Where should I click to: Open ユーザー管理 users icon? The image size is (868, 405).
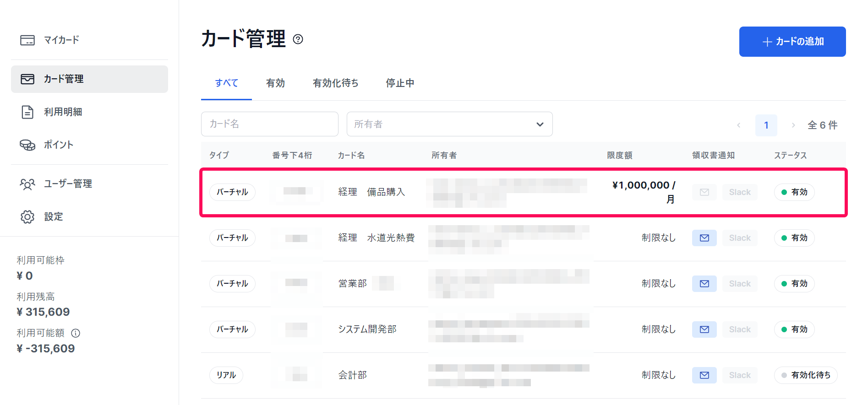pyautogui.click(x=27, y=184)
